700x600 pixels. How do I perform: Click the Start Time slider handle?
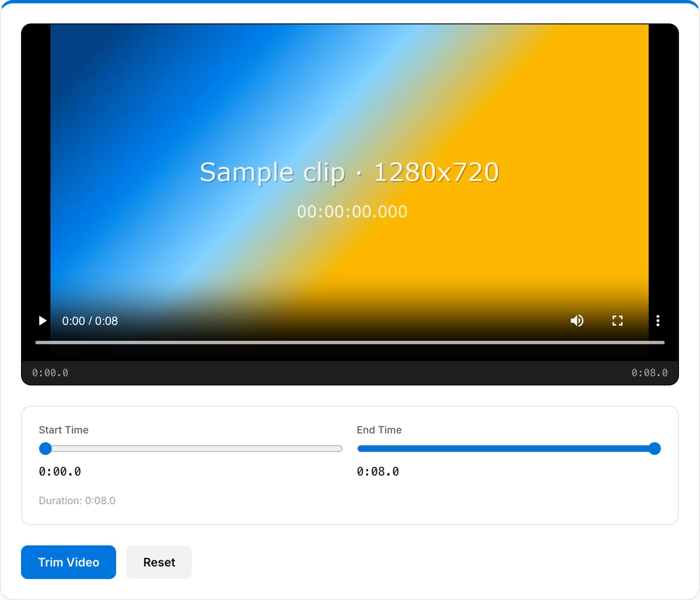(45, 448)
